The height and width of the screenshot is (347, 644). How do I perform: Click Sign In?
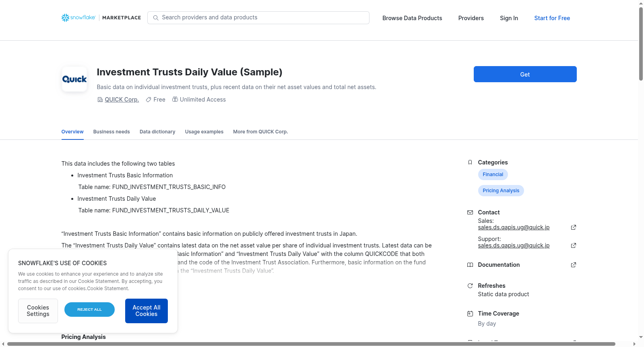(x=509, y=18)
